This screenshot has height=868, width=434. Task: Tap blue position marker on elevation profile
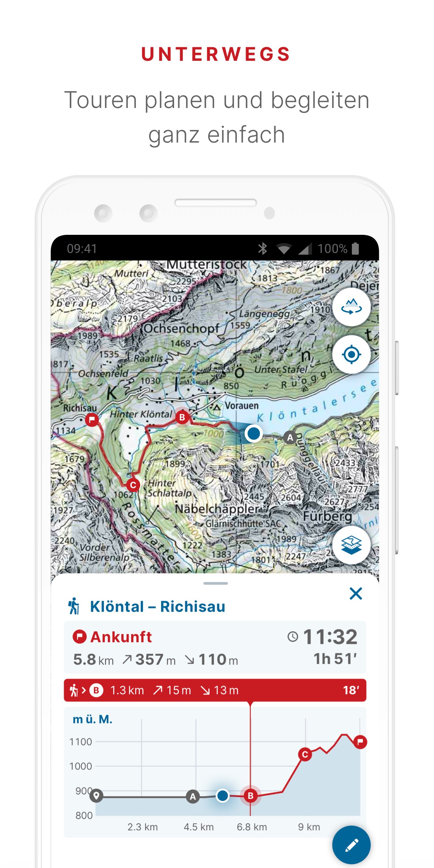222,795
